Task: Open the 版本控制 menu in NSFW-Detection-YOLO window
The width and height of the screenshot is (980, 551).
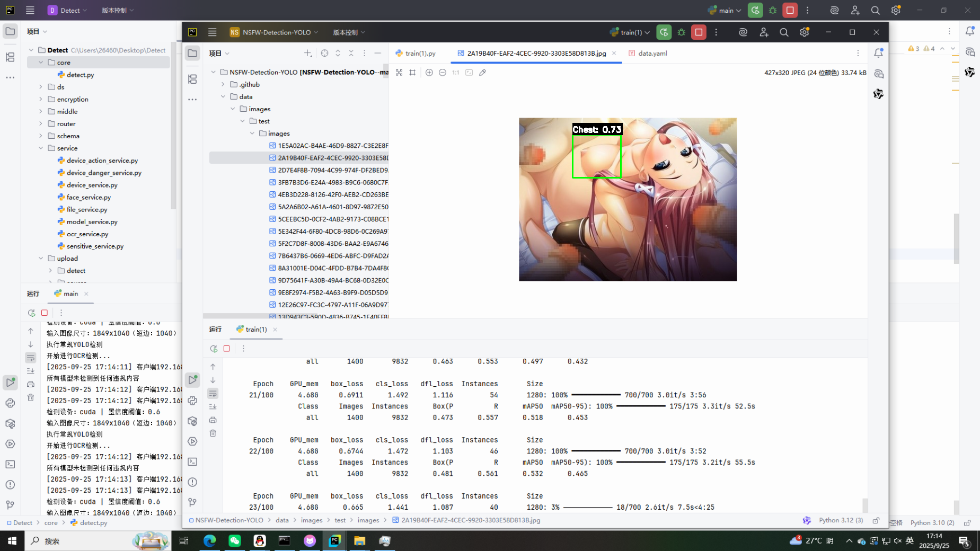Action: pos(349,32)
